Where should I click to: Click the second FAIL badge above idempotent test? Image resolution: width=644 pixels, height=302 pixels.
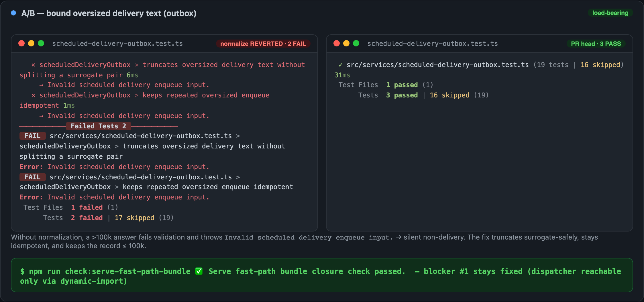[x=32, y=177]
